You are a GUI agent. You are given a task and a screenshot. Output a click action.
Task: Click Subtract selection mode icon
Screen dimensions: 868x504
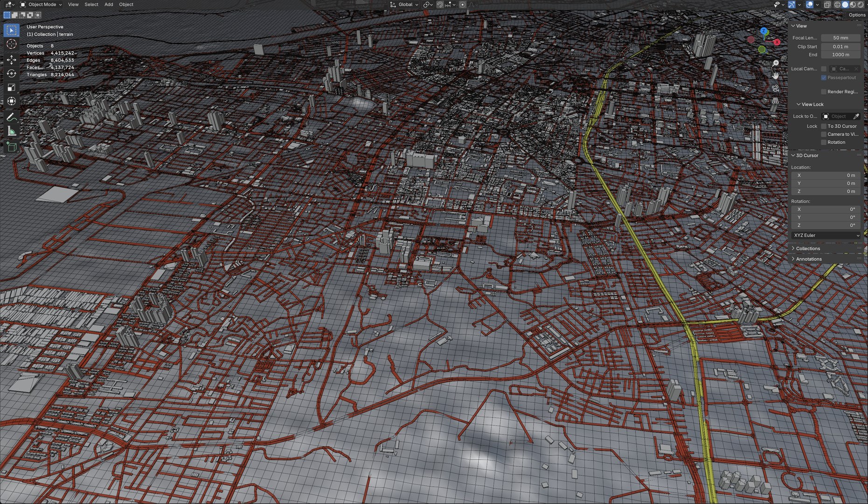point(22,15)
